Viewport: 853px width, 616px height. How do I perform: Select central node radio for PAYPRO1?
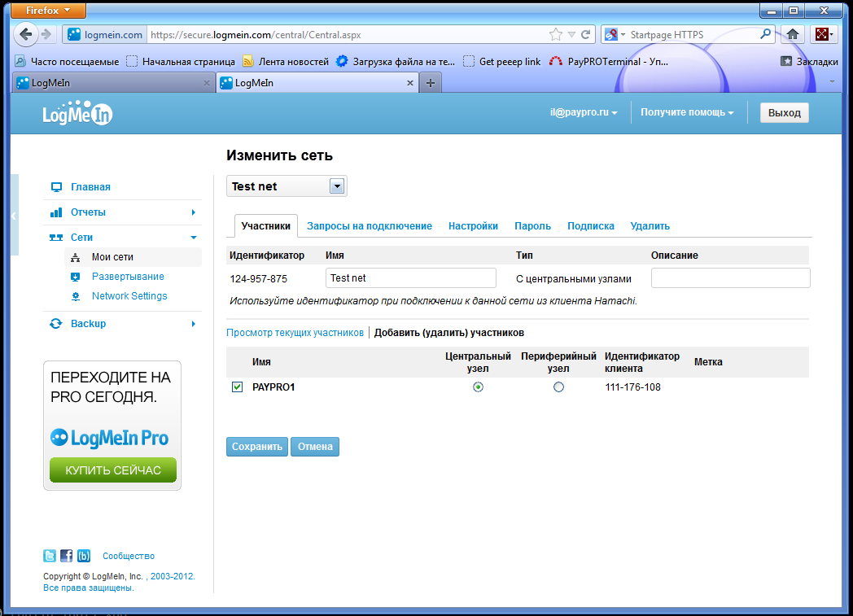478,387
